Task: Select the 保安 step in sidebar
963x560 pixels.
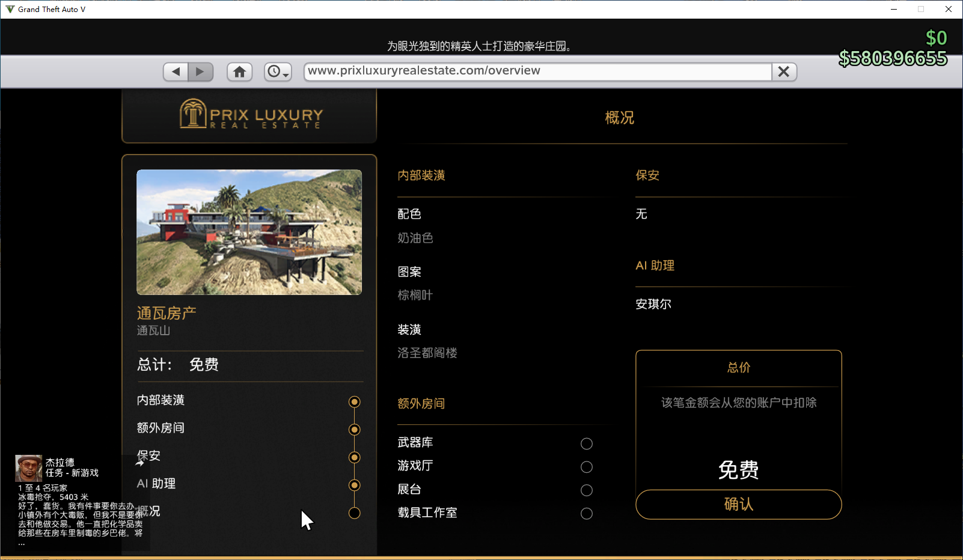Action: [x=148, y=455]
